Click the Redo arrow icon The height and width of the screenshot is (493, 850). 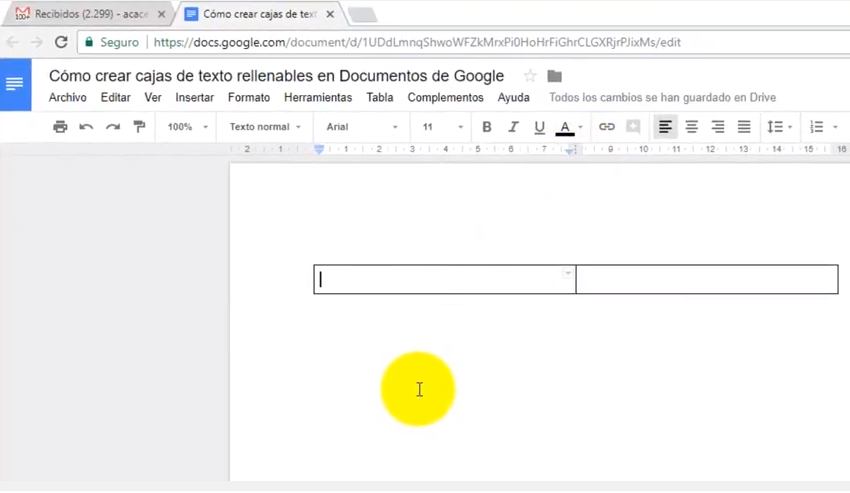click(x=113, y=127)
